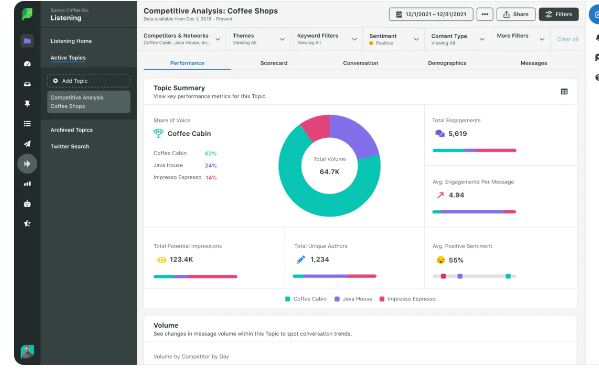Image resolution: width=599 pixels, height=379 pixels.
Task: Open Twitter Search in the side menu
Action: point(70,146)
